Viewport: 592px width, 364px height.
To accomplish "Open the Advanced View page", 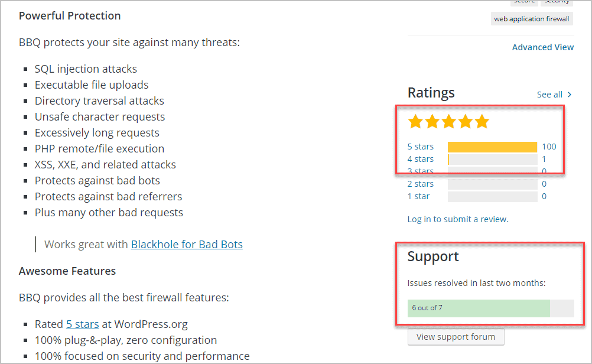I will (x=542, y=47).
